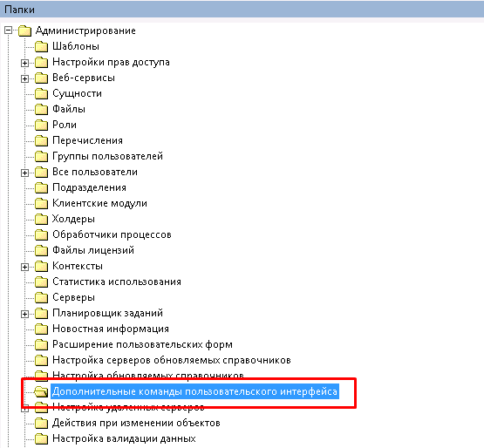Expand the Все пользователи node
484x448 pixels.
pyautogui.click(x=24, y=173)
